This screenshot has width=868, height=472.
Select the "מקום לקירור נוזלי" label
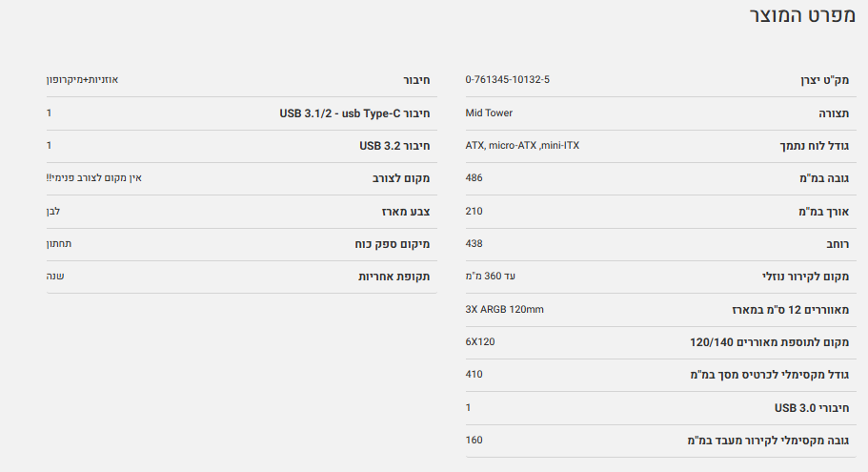click(807, 277)
